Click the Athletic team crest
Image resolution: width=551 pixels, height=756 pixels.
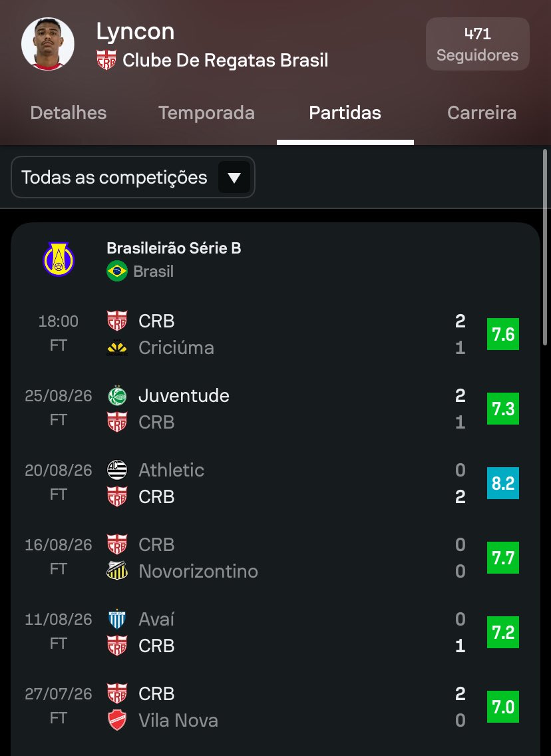tap(117, 470)
